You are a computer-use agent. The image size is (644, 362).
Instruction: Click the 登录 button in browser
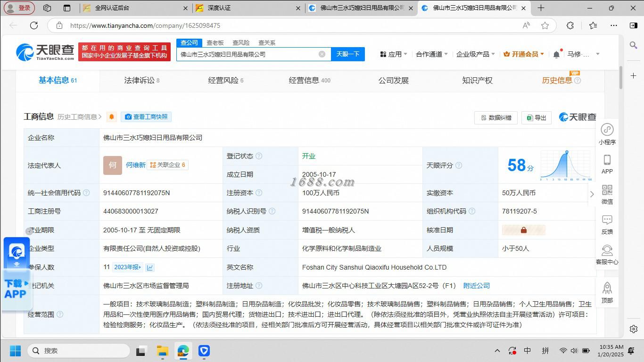[19, 8]
